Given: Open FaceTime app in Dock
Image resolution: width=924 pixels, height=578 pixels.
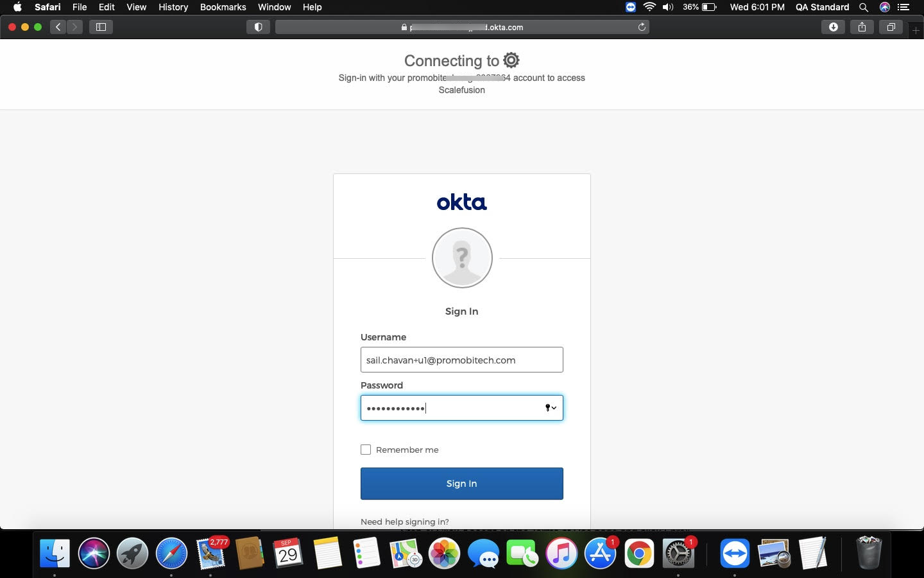Looking at the screenshot, I should 522,553.
